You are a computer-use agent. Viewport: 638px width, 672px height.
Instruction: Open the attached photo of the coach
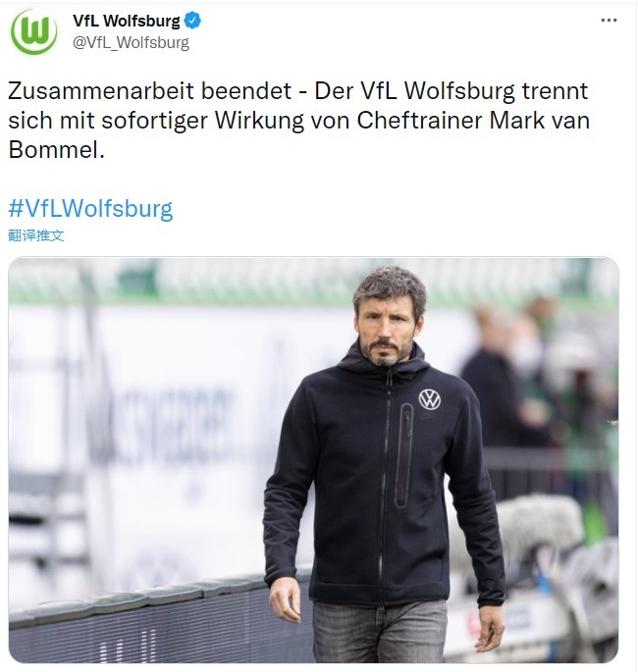click(x=313, y=460)
